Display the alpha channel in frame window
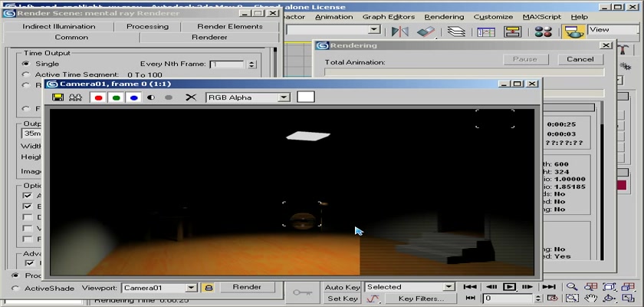The image size is (644, 307). [x=151, y=97]
